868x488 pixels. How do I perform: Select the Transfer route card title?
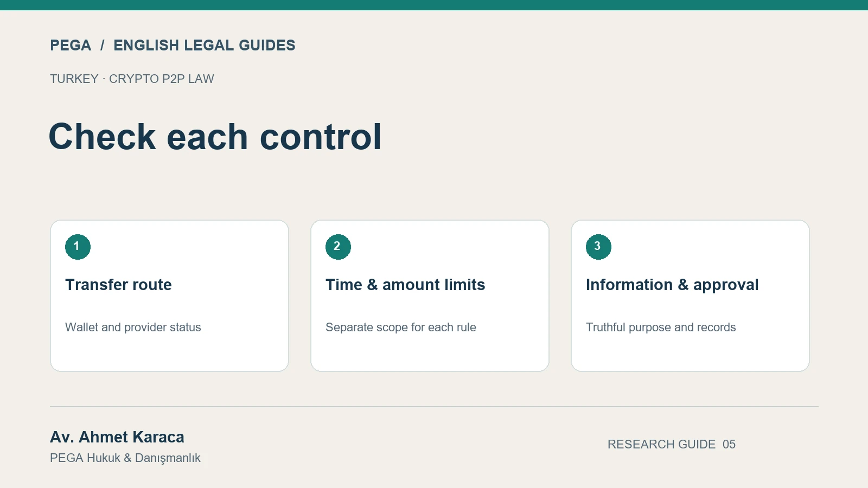pyautogui.click(x=118, y=285)
